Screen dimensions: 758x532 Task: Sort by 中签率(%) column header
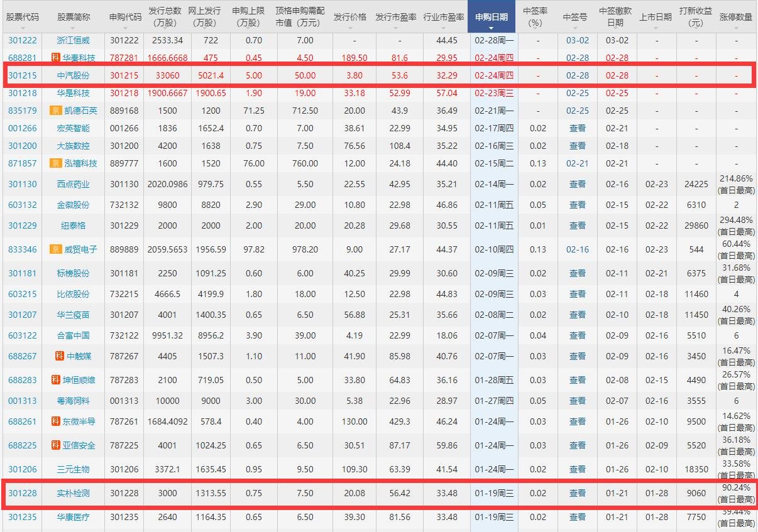click(535, 17)
